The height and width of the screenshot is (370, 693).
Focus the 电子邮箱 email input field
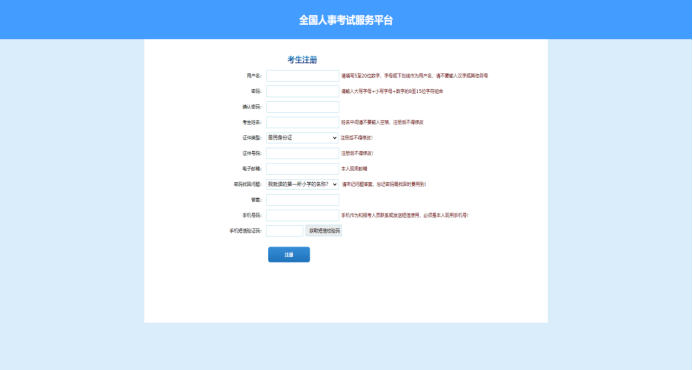[302, 168]
